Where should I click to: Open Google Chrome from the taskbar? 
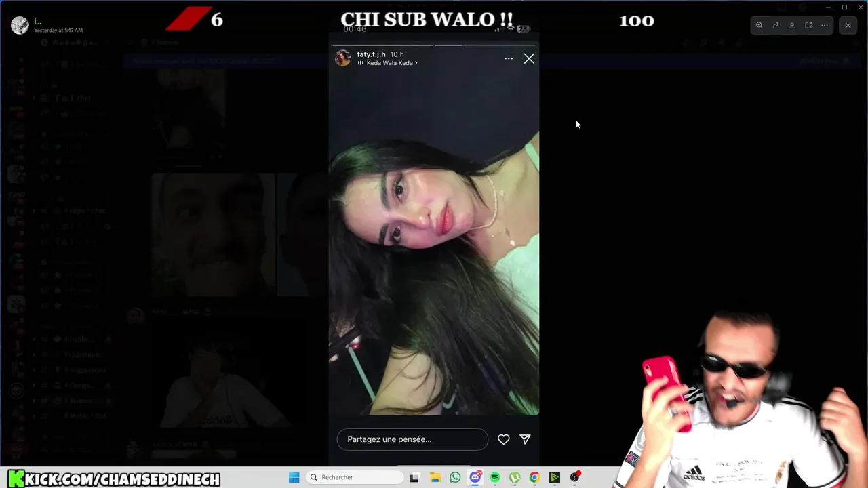[534, 477]
